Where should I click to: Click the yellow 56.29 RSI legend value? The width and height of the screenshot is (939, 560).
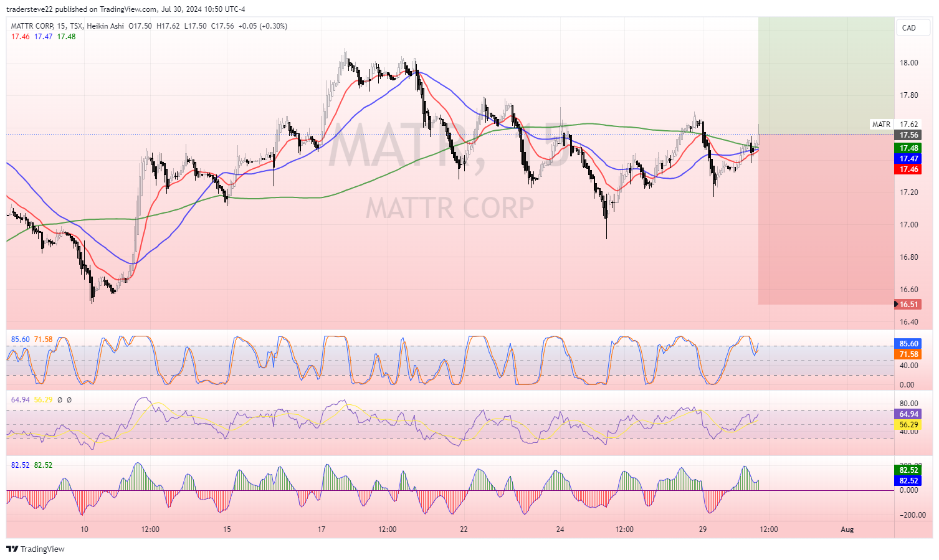coord(43,400)
